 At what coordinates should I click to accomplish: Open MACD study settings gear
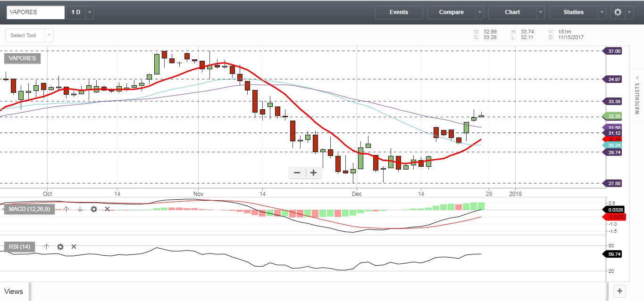point(94,209)
